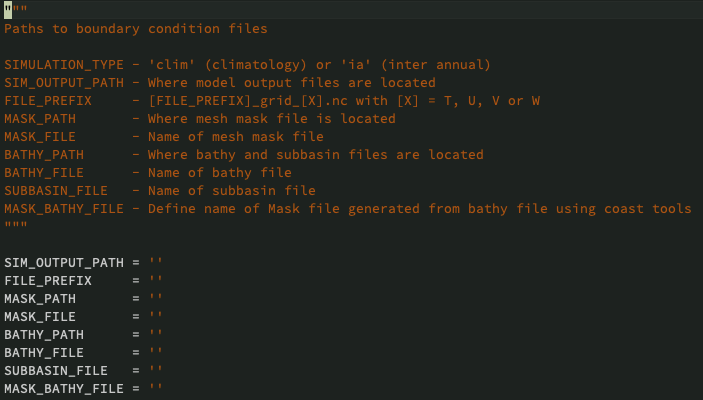Click the empty quotes of MASK_BATHY_FILE assignment
The height and width of the screenshot is (400, 703).
click(x=156, y=388)
